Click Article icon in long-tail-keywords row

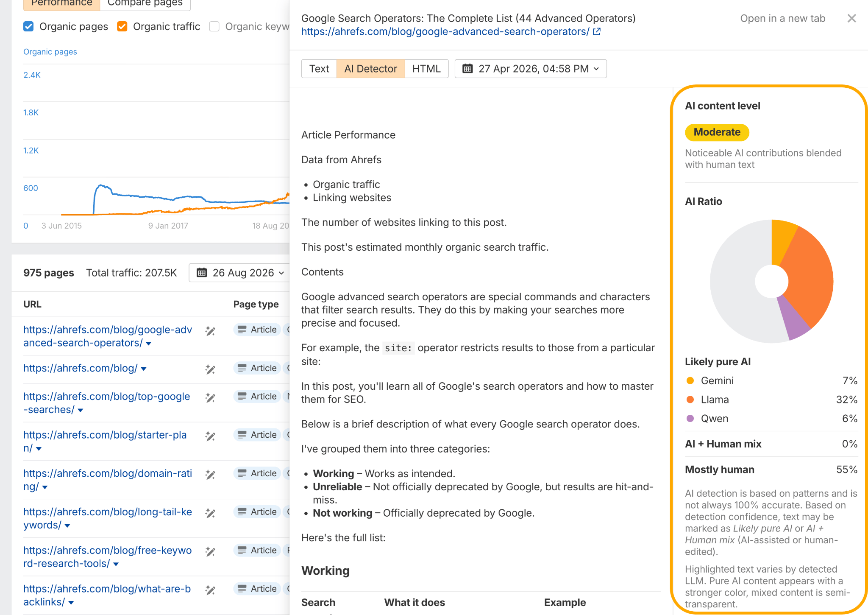pyautogui.click(x=242, y=512)
